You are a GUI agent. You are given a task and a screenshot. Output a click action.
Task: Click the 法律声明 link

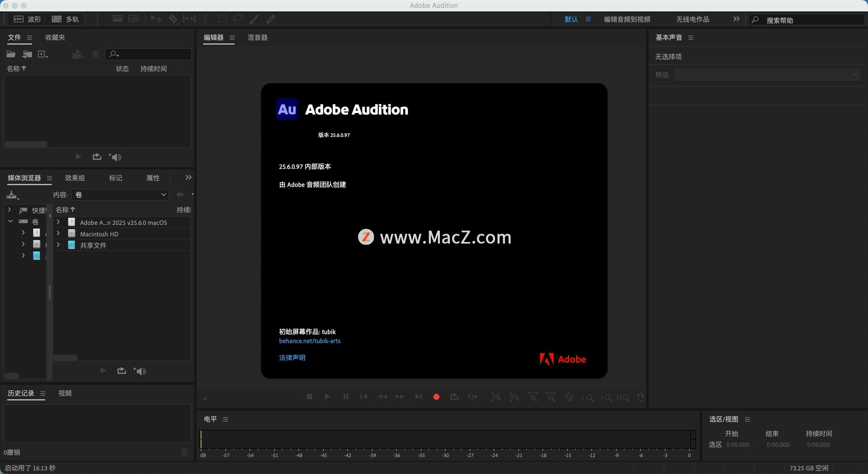(x=292, y=358)
